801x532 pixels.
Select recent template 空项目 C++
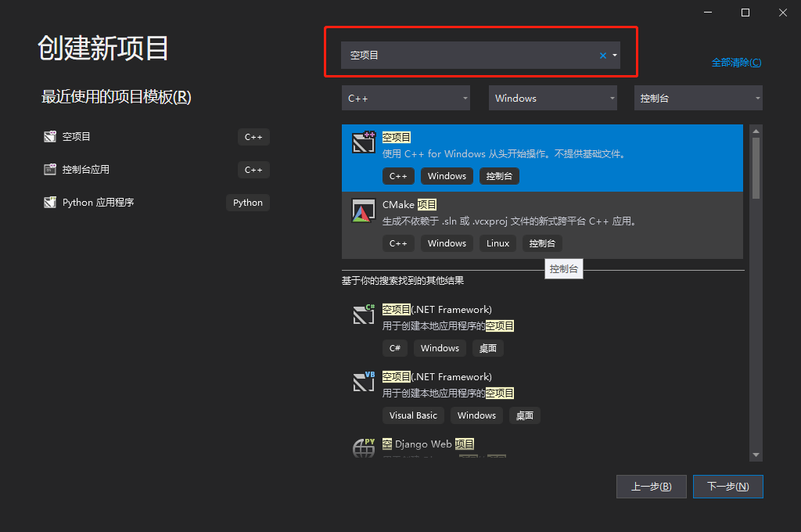click(x=156, y=136)
